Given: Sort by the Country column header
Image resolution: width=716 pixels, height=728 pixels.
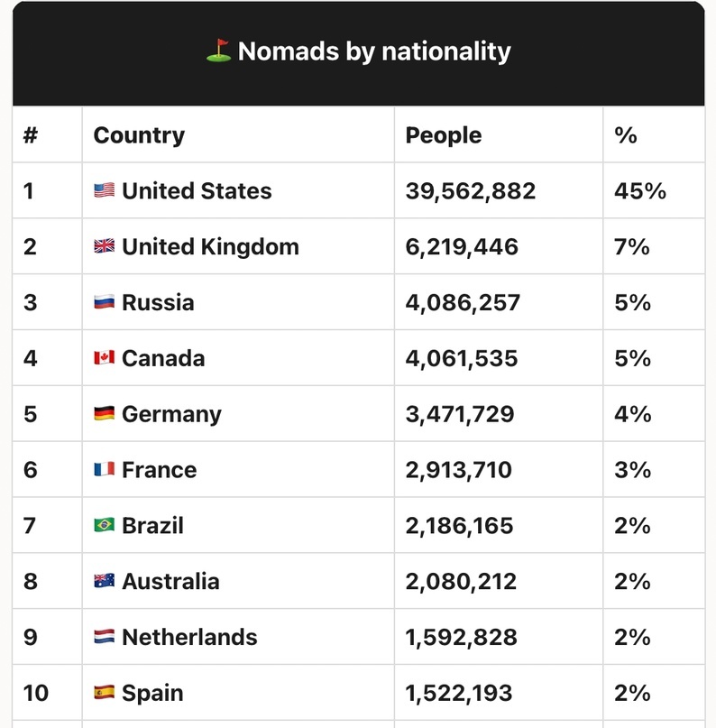Looking at the screenshot, I should coord(139,135).
